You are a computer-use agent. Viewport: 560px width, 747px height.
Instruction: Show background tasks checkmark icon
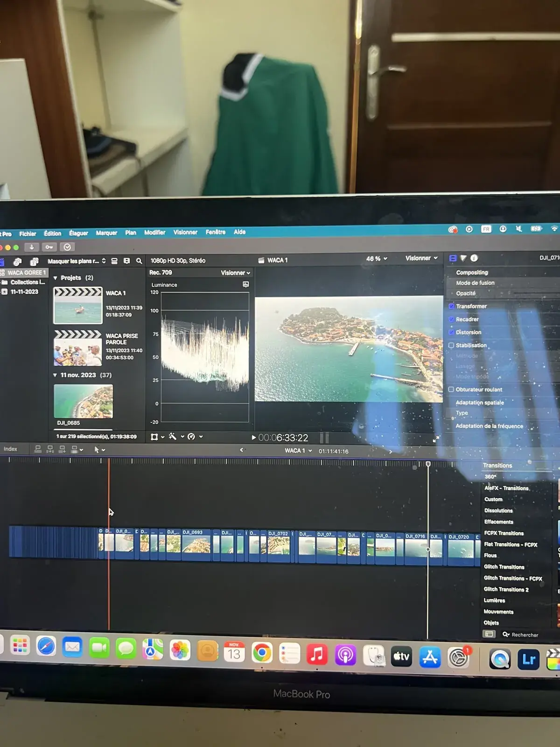[x=67, y=247]
